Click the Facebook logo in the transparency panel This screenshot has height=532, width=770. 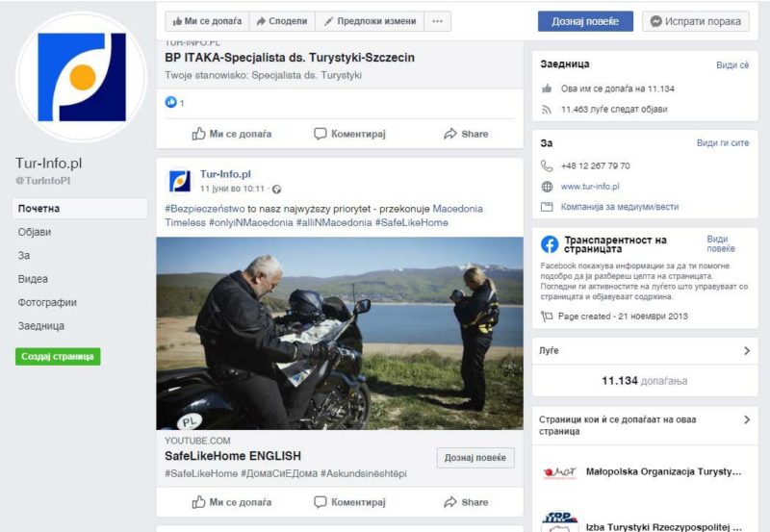point(550,244)
